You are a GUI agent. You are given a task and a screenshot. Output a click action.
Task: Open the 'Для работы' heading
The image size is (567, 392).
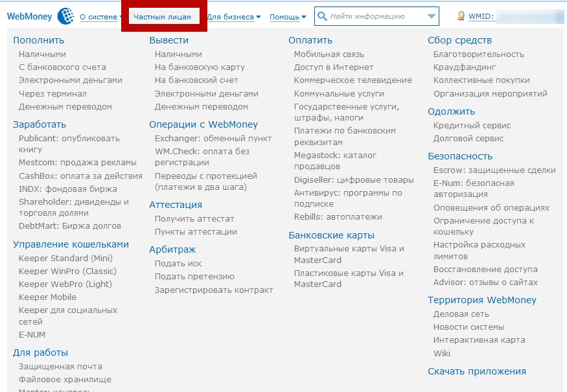click(x=40, y=352)
